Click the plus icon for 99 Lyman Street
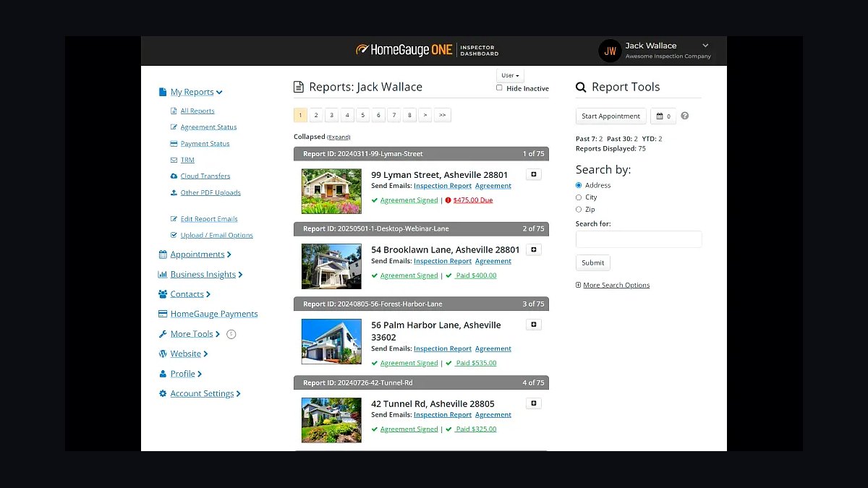 point(534,174)
